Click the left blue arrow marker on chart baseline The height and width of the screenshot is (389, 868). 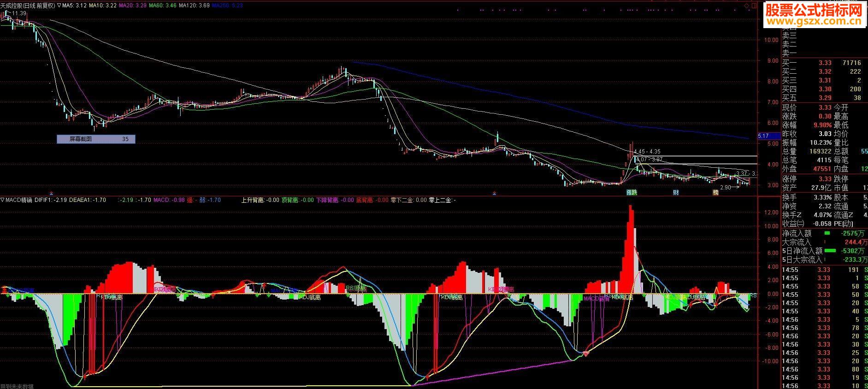51,193
